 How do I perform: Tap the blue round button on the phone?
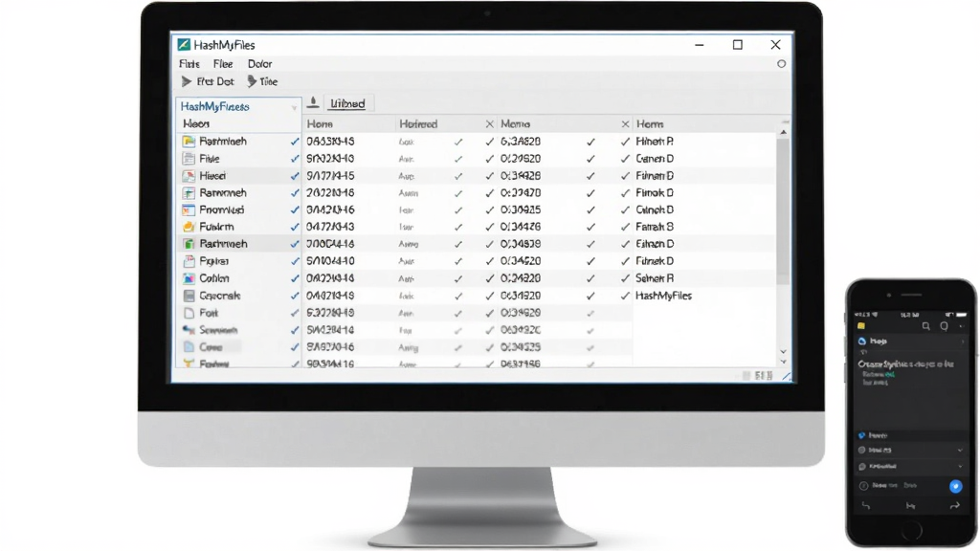pyautogui.click(x=955, y=486)
